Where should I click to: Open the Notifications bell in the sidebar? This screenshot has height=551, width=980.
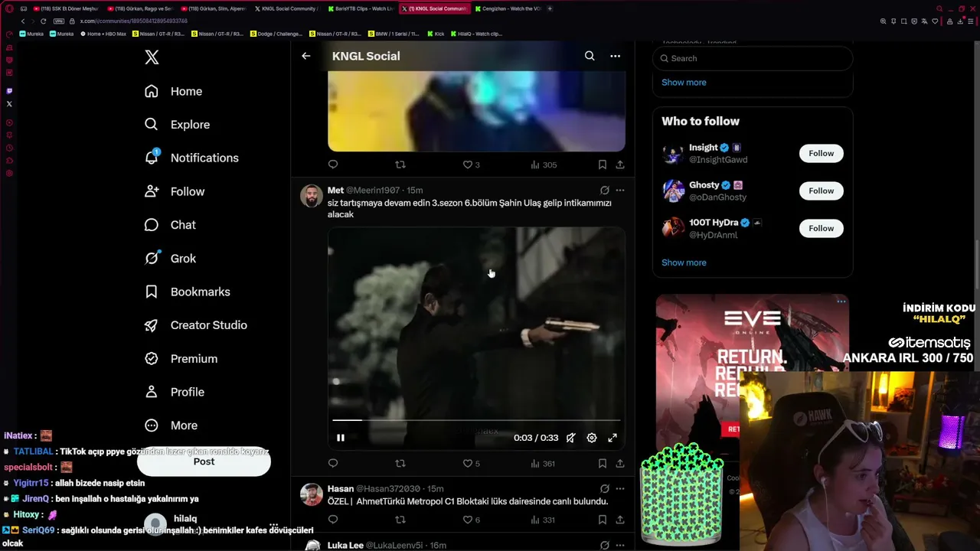pyautogui.click(x=191, y=158)
